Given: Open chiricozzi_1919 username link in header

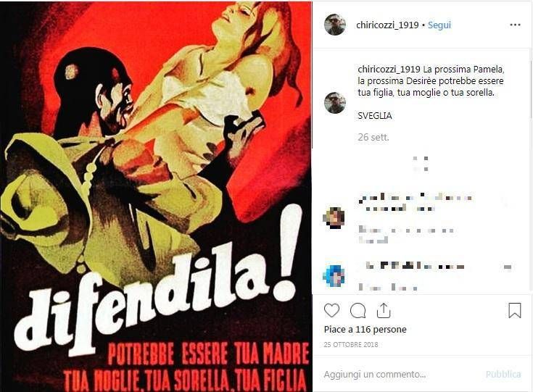Looking at the screenshot, I should [x=387, y=25].
